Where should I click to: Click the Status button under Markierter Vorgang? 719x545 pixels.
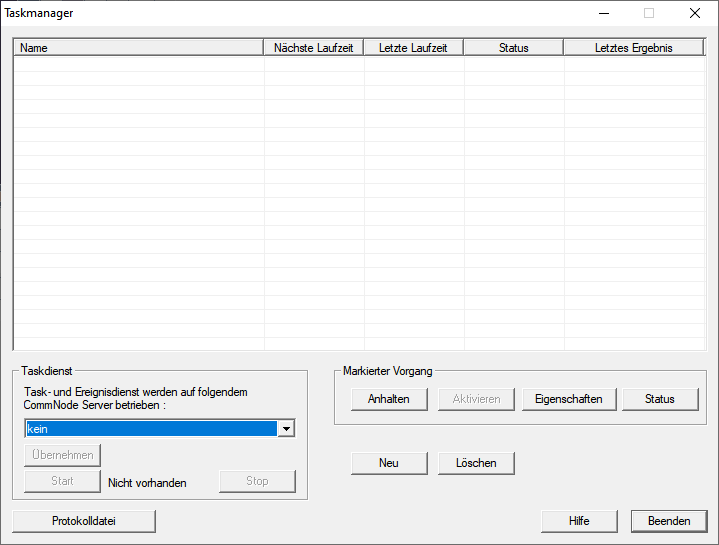click(x=660, y=399)
